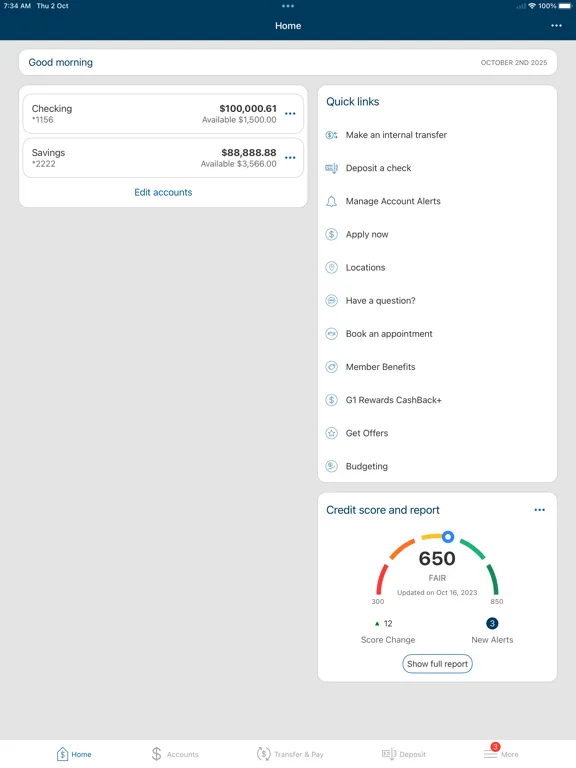Viewport: 576px width, 768px height.
Task: Tap the G1 Rewards CashBack+ icon
Action: coord(332,400)
